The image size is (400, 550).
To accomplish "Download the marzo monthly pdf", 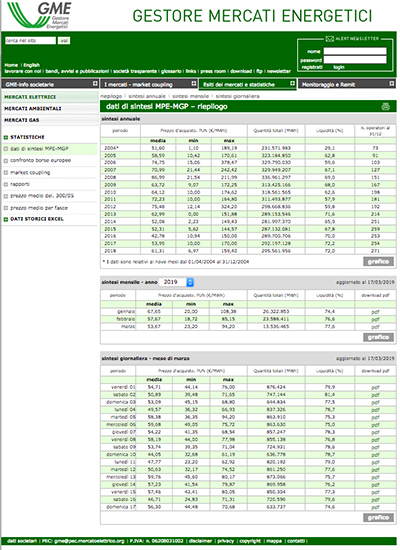I will pyautogui.click(x=375, y=327).
